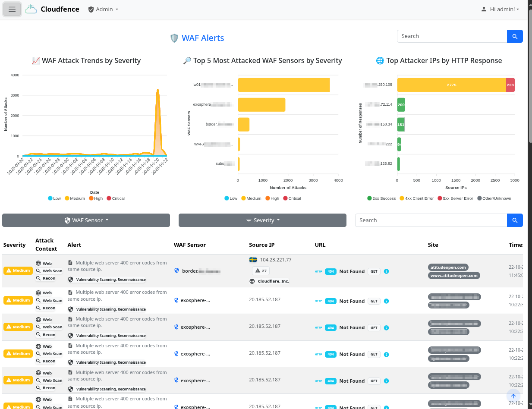This screenshot has height=409, width=532.
Task: Open the Hi admin! user menu
Action: [x=500, y=9]
